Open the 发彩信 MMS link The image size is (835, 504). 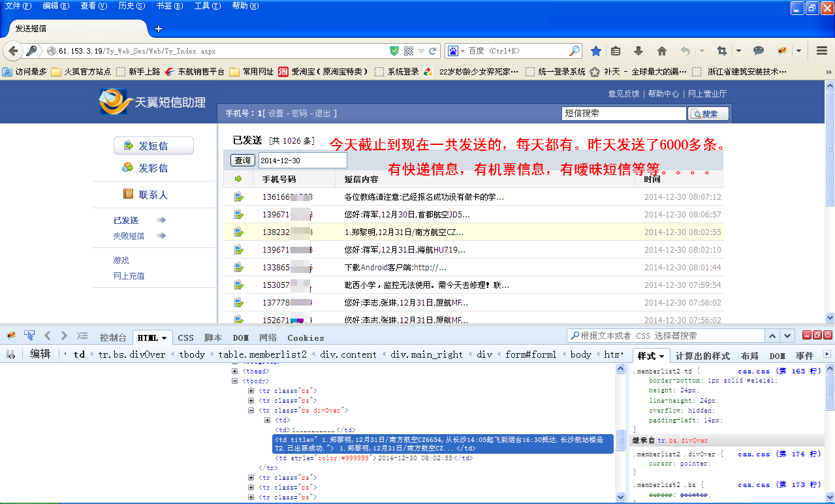tap(145, 168)
